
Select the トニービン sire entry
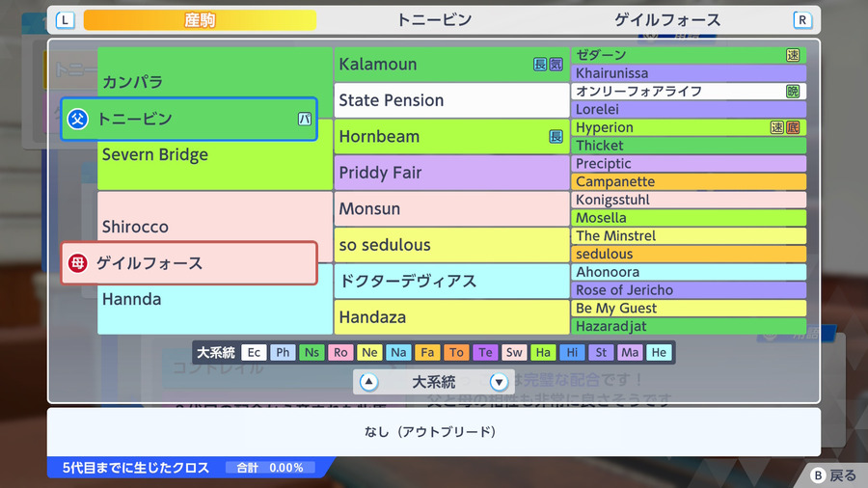(189, 119)
